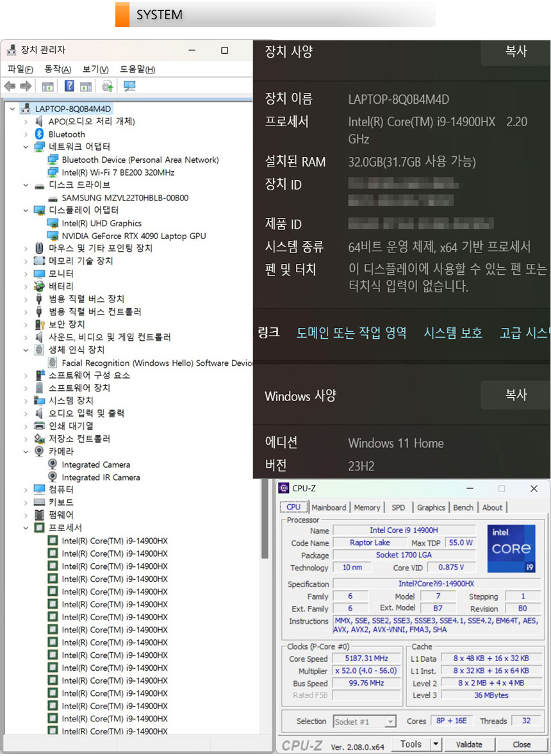Switch to the About tab in CPU-Z
This screenshot has width=551, height=756.
pos(492,507)
